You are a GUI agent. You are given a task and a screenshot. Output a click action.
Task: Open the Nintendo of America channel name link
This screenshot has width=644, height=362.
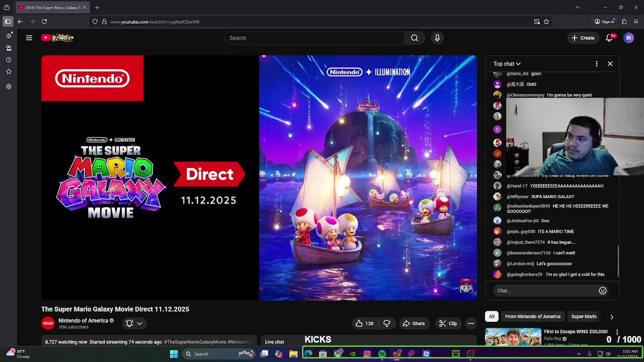[x=84, y=320]
